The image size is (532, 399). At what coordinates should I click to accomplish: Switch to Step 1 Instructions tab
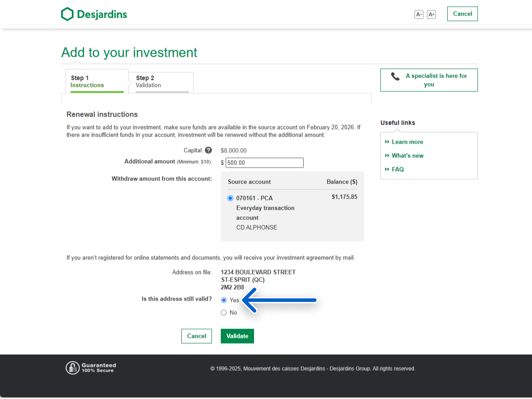point(97,82)
